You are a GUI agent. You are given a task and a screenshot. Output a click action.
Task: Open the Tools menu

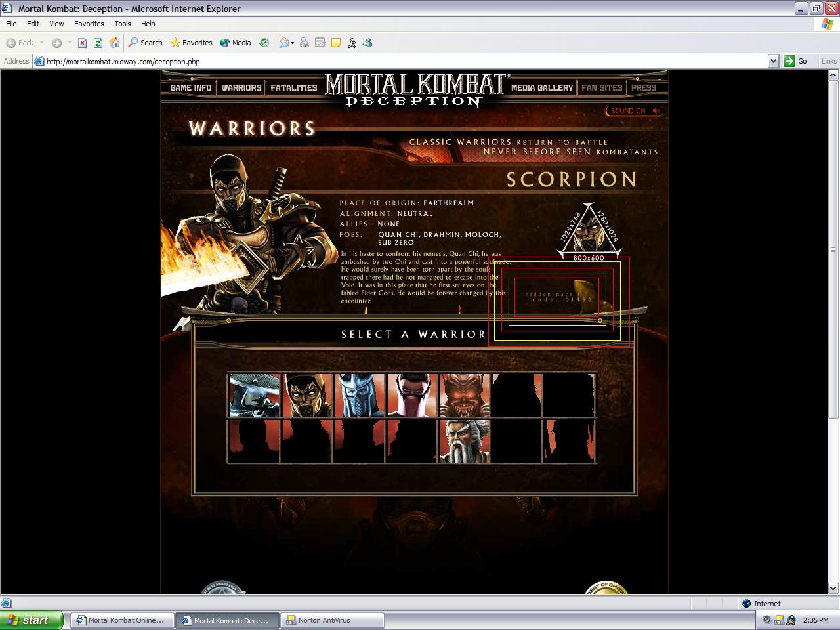click(x=122, y=24)
